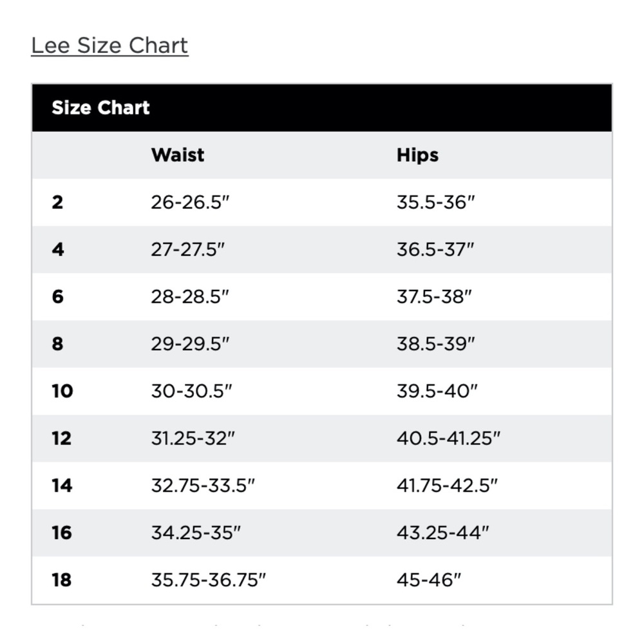The image size is (644, 644).
Task: Select hips value 40.5-41.25"
Action: coord(448,439)
